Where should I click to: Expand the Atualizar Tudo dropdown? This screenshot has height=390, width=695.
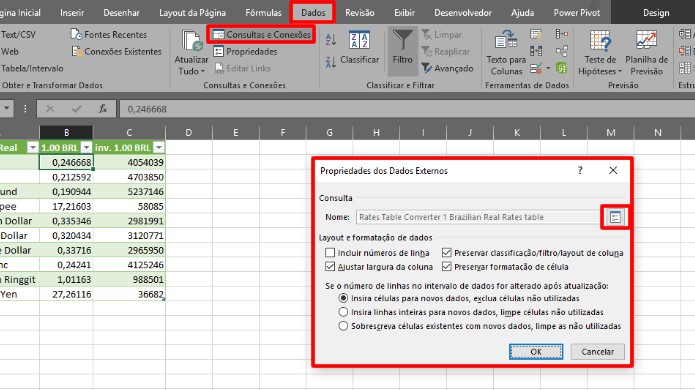(191, 71)
